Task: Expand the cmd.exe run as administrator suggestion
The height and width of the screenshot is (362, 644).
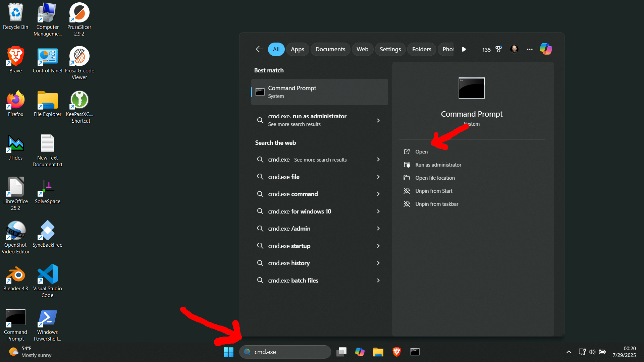Action: (378, 120)
